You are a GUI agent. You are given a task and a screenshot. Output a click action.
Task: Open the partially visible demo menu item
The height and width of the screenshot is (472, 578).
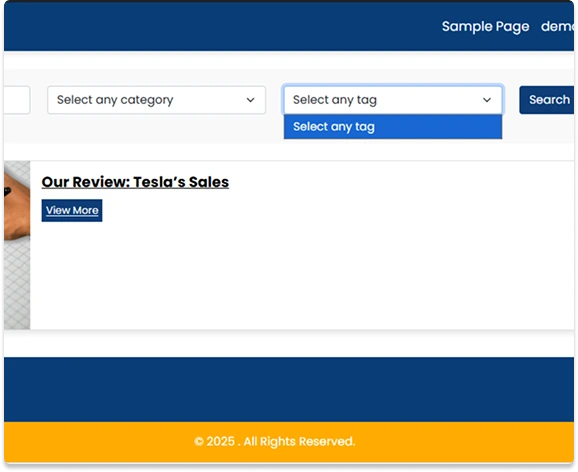tap(557, 27)
